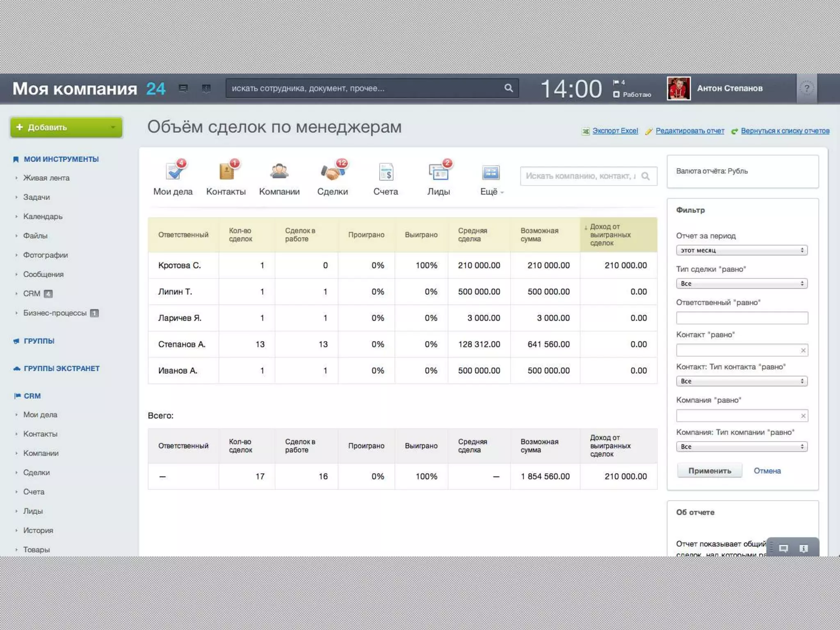The width and height of the screenshot is (840, 630).
Task: Click the help question mark icon
Action: (x=806, y=88)
